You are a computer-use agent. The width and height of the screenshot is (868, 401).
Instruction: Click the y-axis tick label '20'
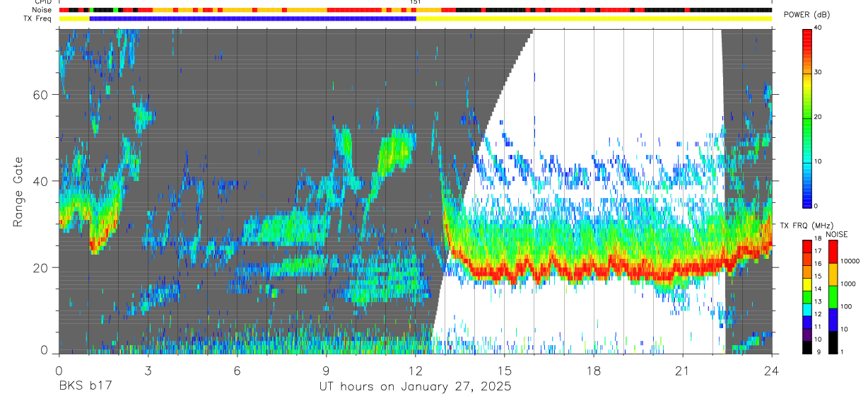click(x=42, y=267)
